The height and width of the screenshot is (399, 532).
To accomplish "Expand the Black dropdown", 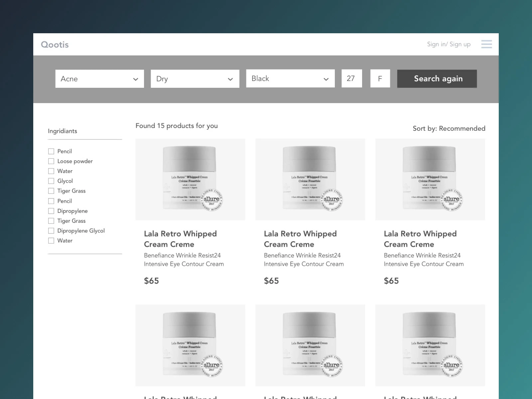I will pos(290,78).
